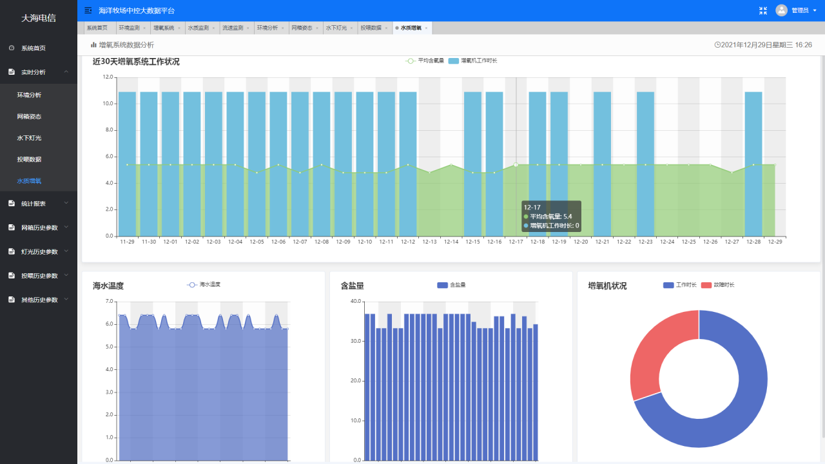The image size is (826, 465).
Task: Click the 系统首页 home icon in sidebar
Action: [12, 48]
